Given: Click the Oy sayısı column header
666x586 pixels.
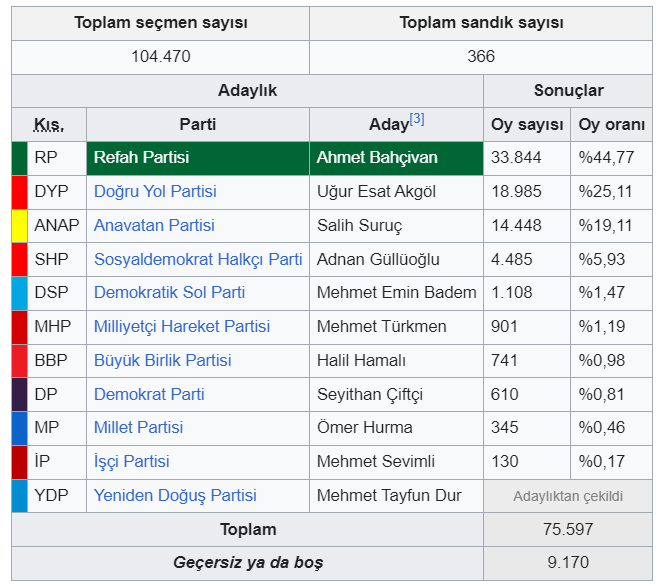Looking at the screenshot, I should tap(527, 124).
